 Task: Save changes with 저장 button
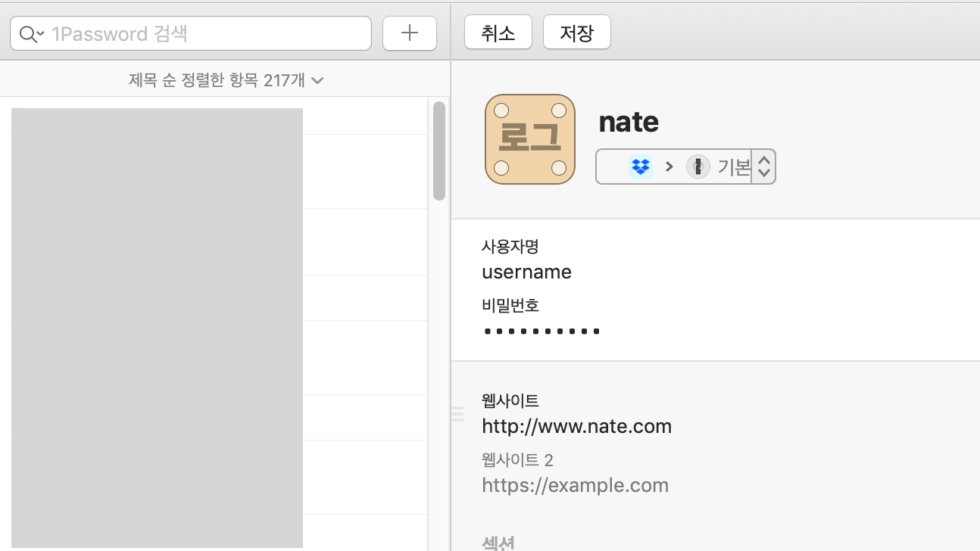pyautogui.click(x=577, y=33)
